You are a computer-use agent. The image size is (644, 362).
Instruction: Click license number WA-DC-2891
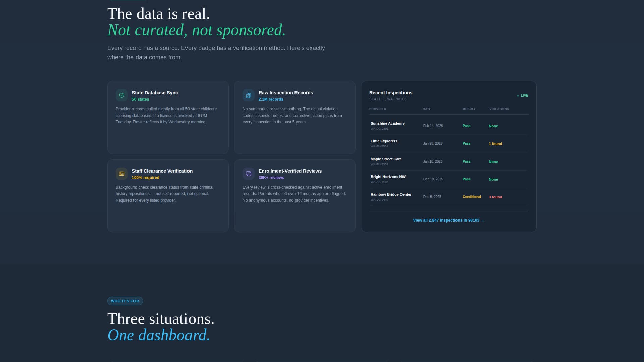[x=379, y=129]
